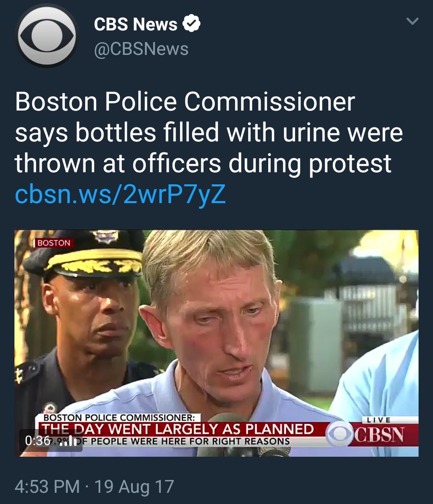Open the CBS eye logo profile avatar

coord(47,35)
